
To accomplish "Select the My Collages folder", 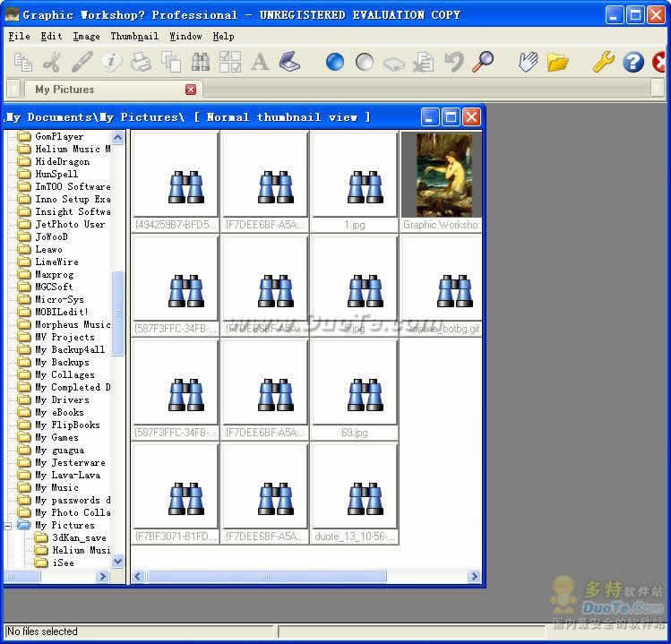I will [x=65, y=375].
